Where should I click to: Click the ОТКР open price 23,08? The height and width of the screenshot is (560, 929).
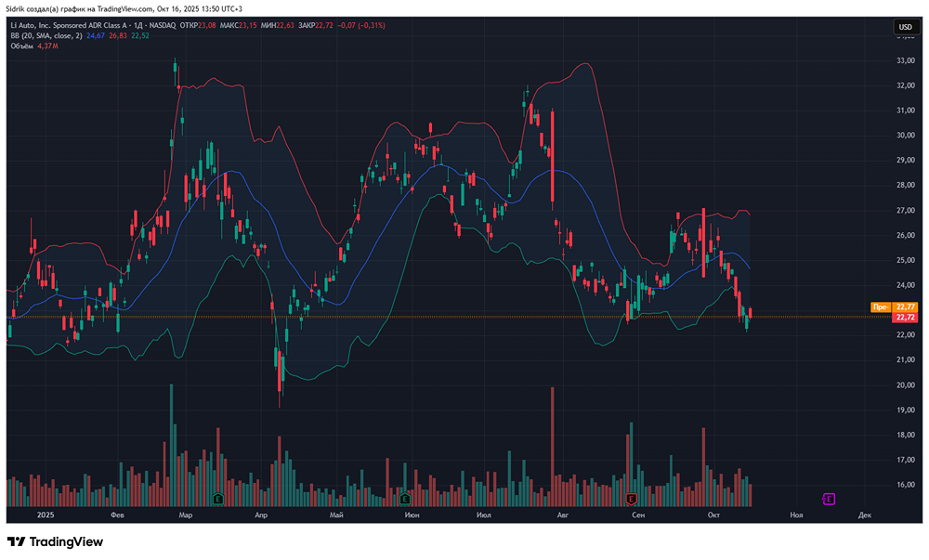click(x=207, y=25)
